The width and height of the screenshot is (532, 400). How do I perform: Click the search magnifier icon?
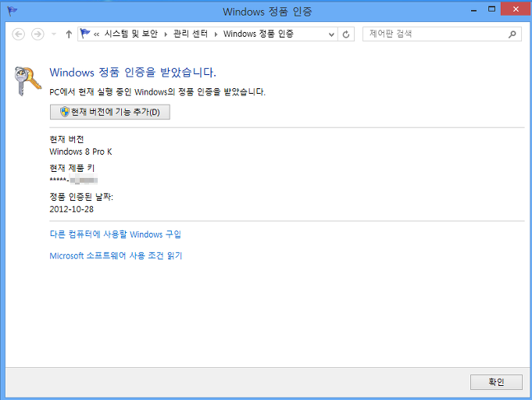pos(512,34)
